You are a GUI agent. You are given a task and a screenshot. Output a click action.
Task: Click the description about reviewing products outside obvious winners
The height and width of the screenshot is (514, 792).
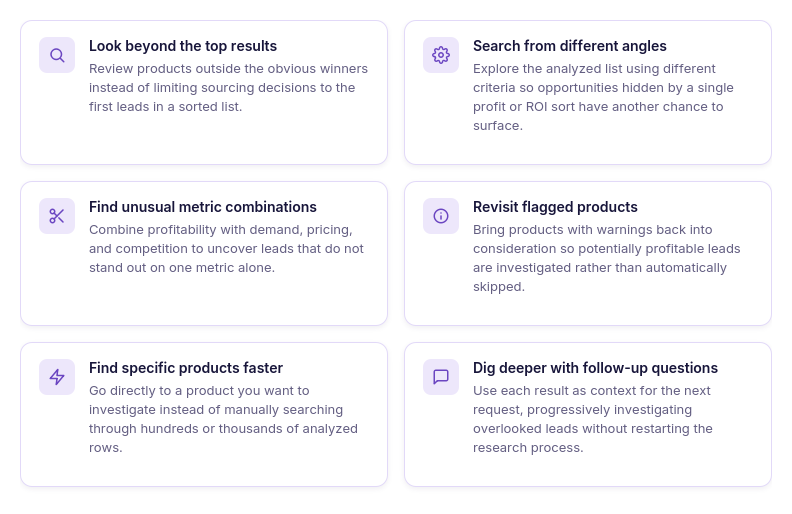228,88
